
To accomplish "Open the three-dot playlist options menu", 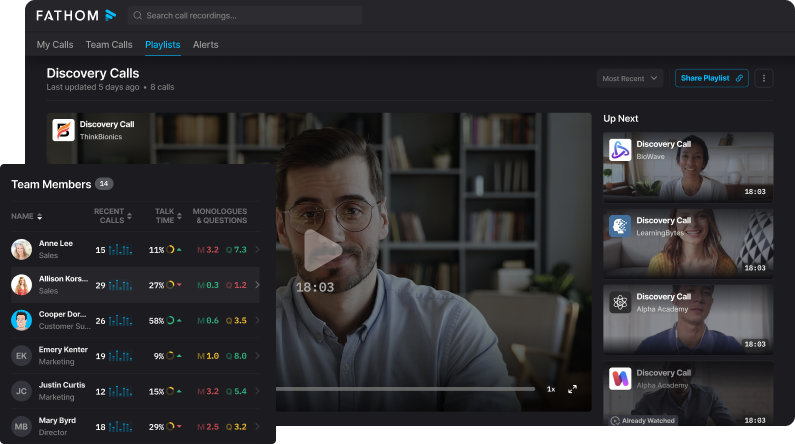I will 764,78.
